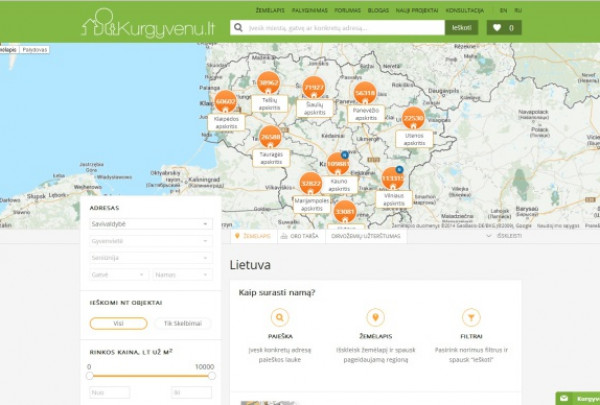Image resolution: width=600 pixels, height=405 pixels.
Task: Expand the Išskleisti map control
Action: (x=508, y=236)
